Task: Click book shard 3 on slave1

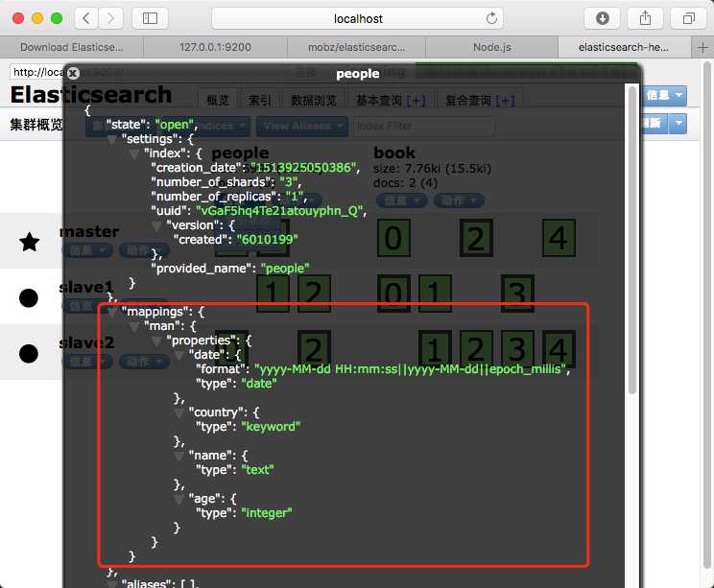Action: (x=517, y=294)
